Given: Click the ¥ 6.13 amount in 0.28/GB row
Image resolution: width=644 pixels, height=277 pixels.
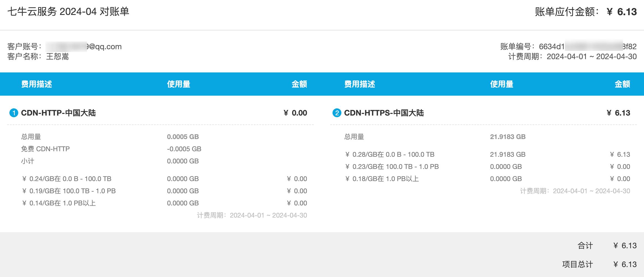Looking at the screenshot, I should point(620,154).
